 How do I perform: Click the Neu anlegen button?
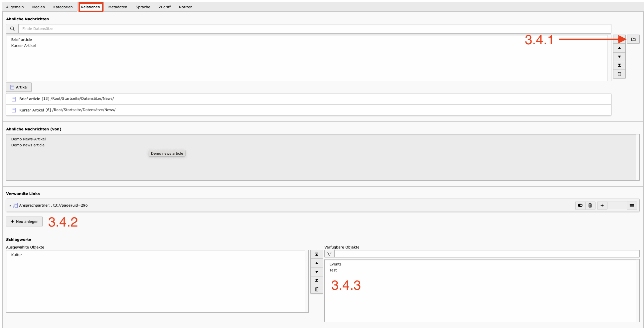coord(24,222)
